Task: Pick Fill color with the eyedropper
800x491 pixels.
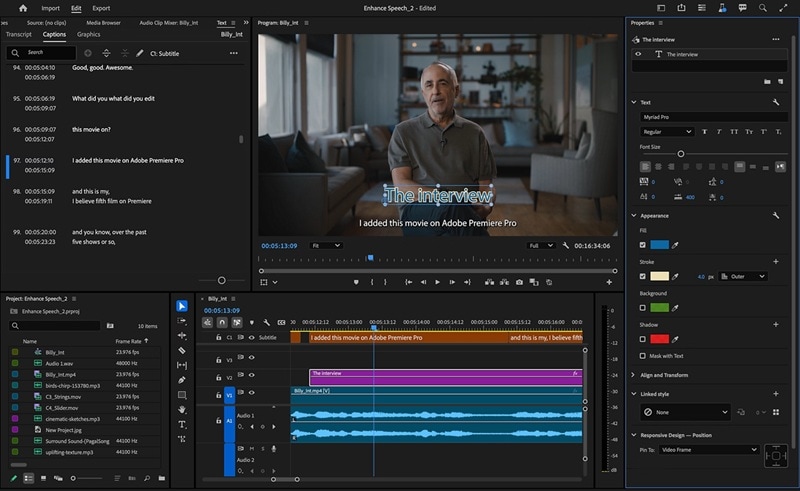Action: pos(674,245)
